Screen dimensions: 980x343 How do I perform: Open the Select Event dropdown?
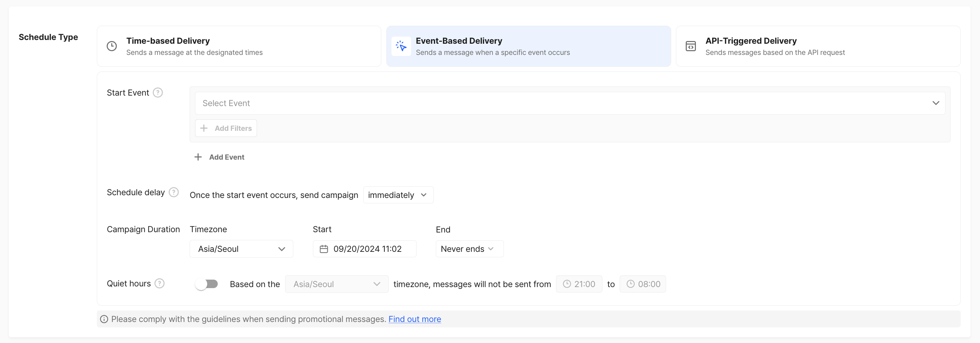[x=570, y=103]
